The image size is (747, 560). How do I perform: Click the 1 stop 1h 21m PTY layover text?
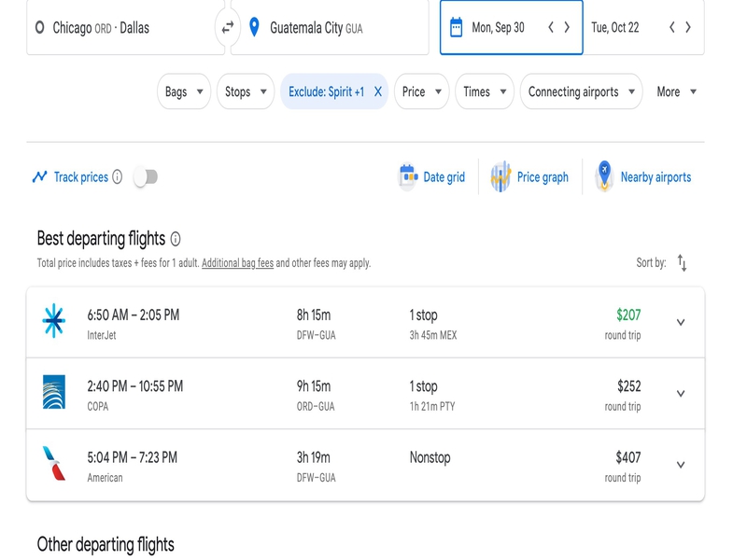432,395
